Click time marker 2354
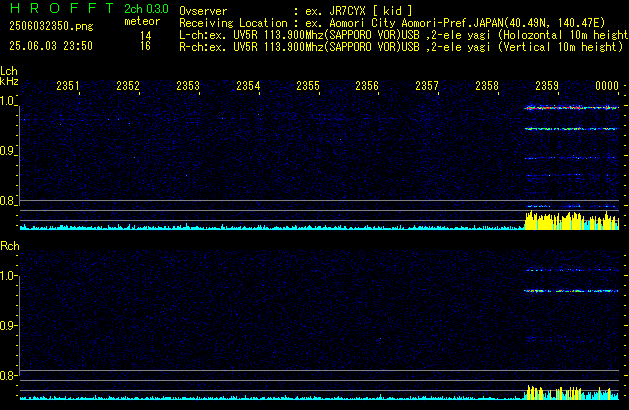 [x=248, y=86]
